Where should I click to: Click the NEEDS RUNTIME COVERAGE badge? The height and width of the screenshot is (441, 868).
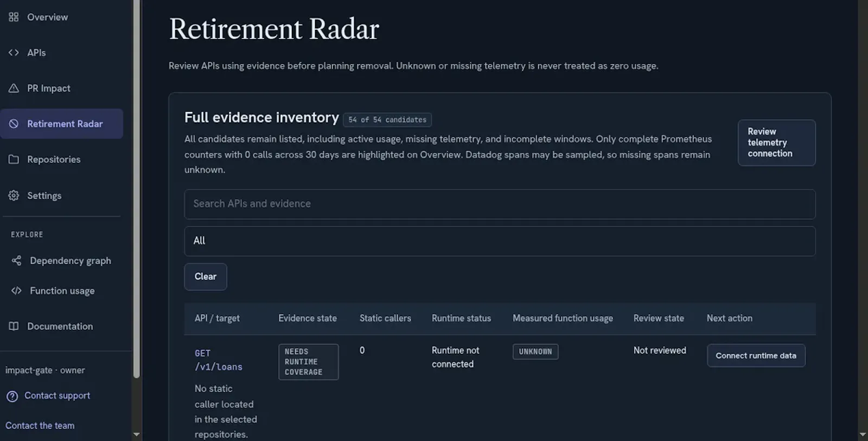tap(308, 362)
